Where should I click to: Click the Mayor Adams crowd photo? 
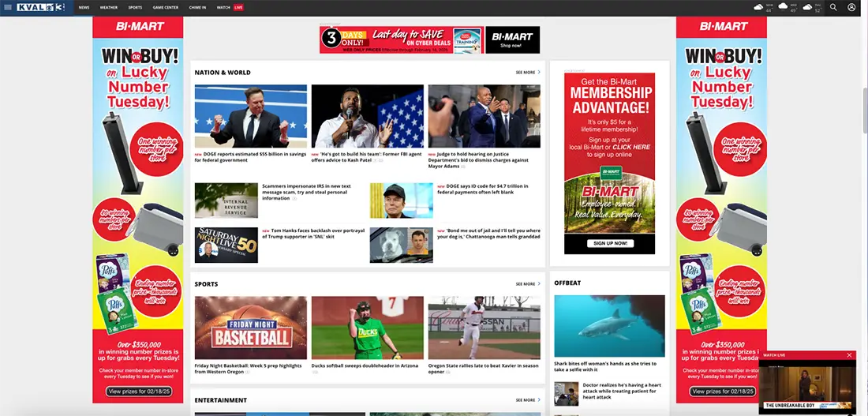[x=485, y=116]
